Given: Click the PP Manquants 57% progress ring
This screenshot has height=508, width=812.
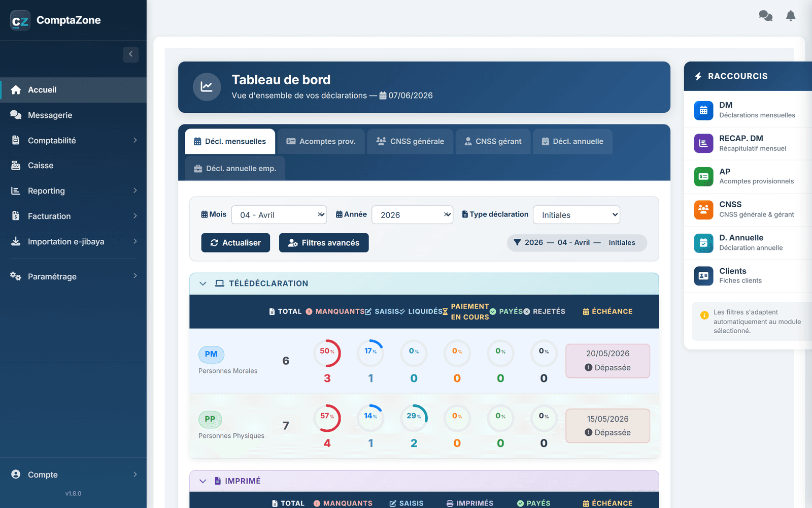Looking at the screenshot, I should click(x=327, y=418).
